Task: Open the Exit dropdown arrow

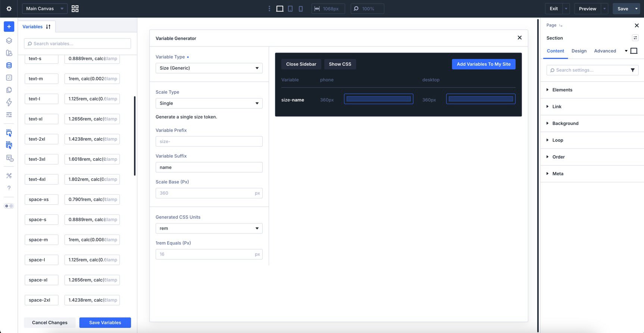Action: pos(566,9)
